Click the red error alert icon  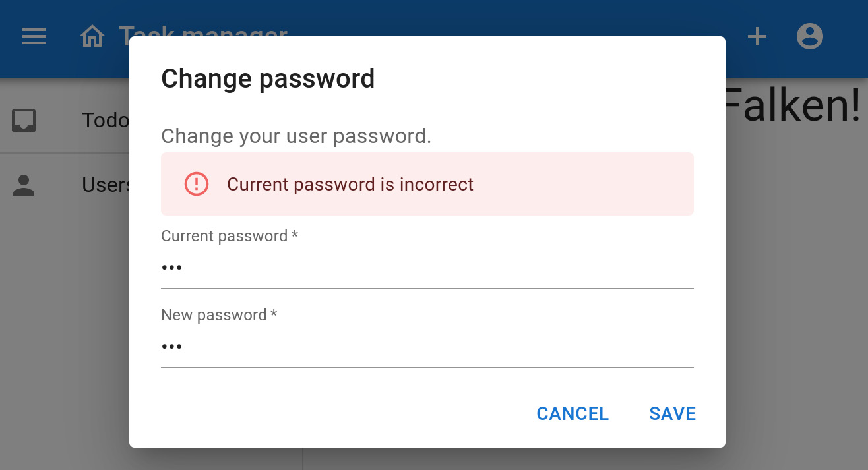coord(195,185)
